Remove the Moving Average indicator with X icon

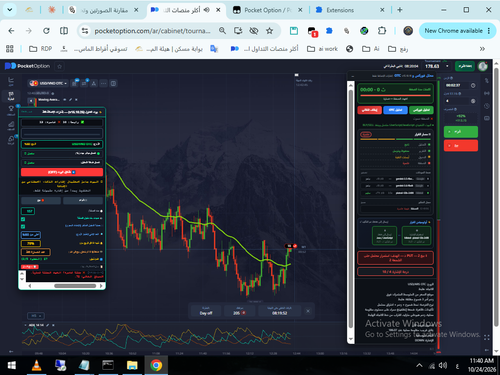coord(76,100)
